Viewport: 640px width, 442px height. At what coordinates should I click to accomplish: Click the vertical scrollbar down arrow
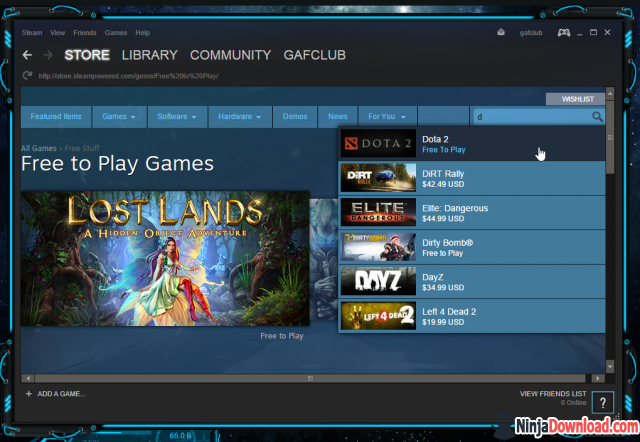click(x=610, y=366)
